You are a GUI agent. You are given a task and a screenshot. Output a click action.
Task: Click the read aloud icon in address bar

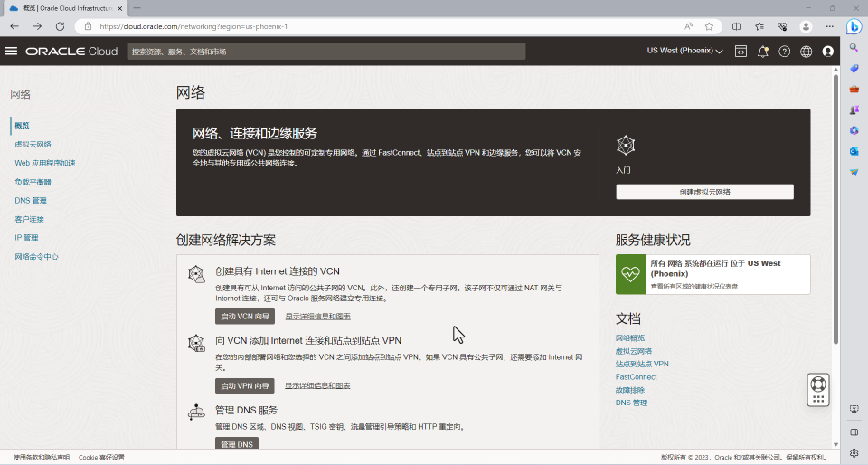tap(688, 26)
